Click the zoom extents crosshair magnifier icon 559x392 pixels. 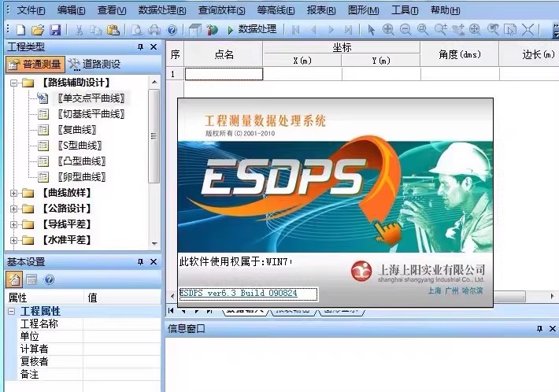[476, 30]
